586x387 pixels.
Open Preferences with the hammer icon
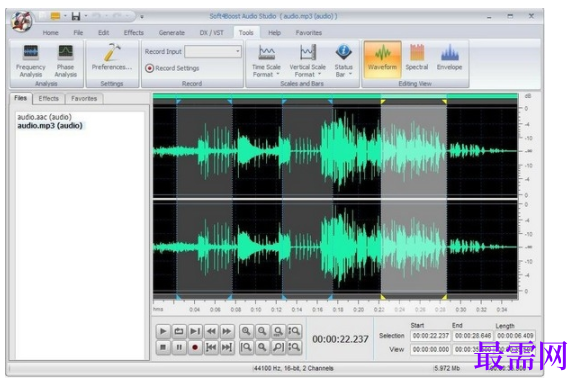[x=112, y=57]
